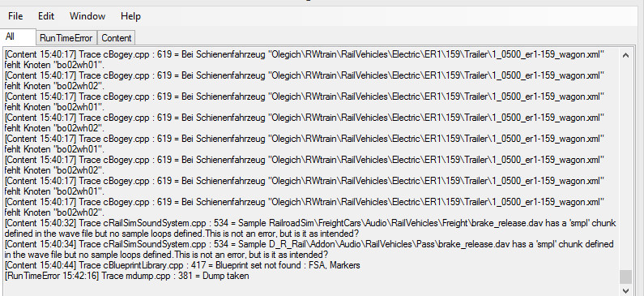The image size is (644, 296).
Task: Click the FreightCars brake_release.dav log line
Action: [x=310, y=228]
